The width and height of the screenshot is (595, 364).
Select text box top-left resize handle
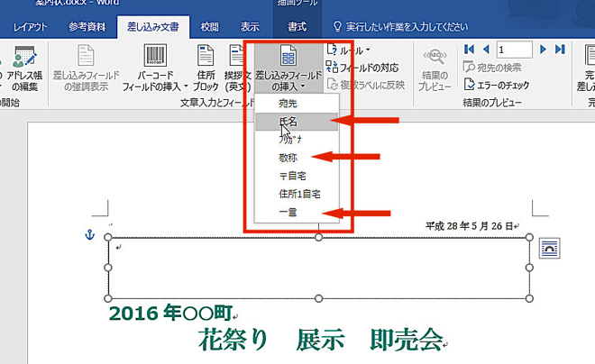click(x=108, y=237)
